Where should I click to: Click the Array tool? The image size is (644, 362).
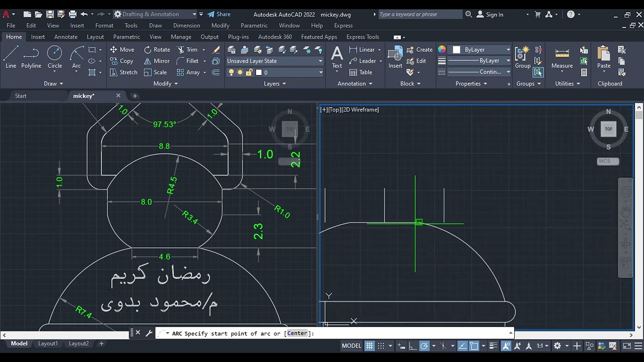tap(188, 72)
